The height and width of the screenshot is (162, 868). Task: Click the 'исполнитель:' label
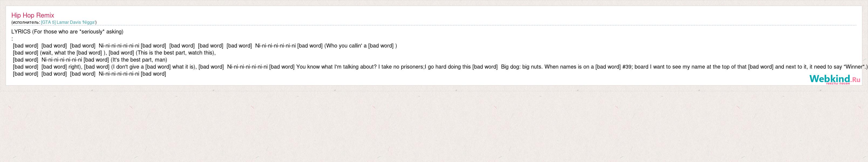[x=26, y=22]
